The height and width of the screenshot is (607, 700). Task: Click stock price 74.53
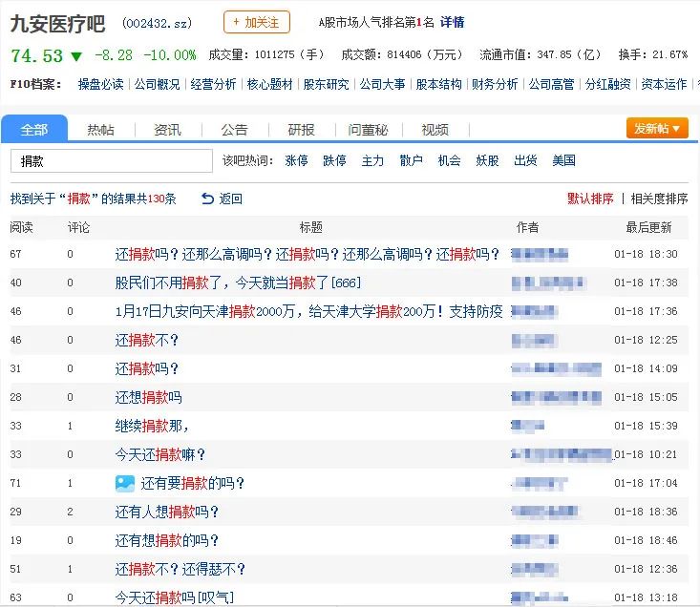point(36,55)
